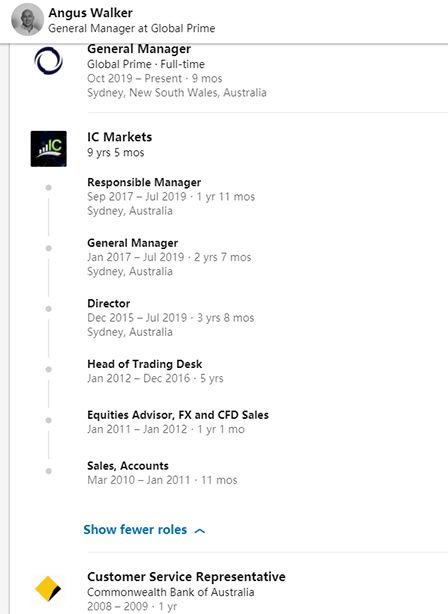Screen dimensions: 448x614
Task: Open the IC Markets company logo
Action: [49, 149]
